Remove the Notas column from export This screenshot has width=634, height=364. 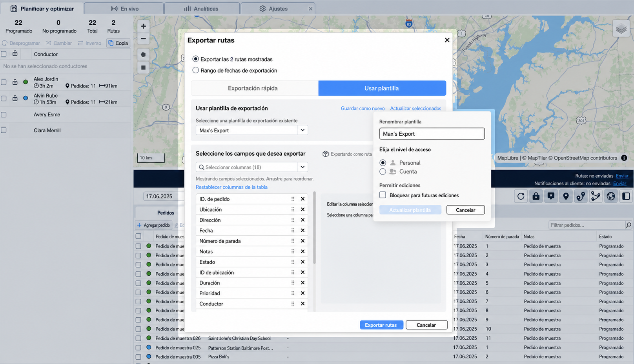(x=302, y=251)
